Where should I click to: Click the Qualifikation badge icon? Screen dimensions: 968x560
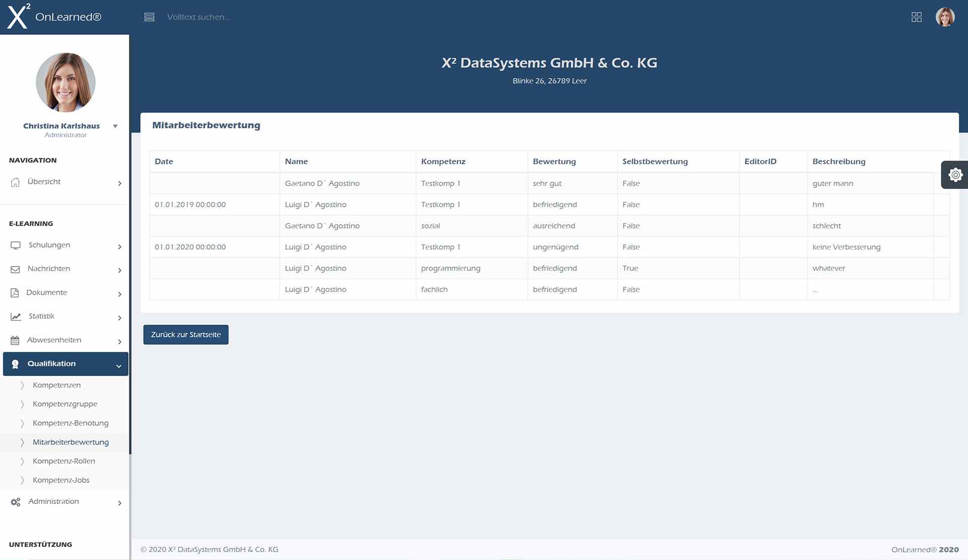(x=15, y=364)
